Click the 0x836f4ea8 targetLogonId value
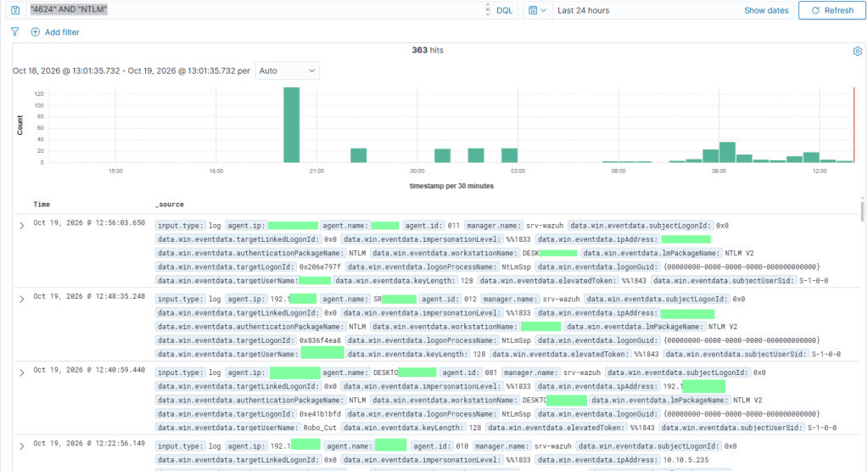868x471 pixels. coord(320,340)
